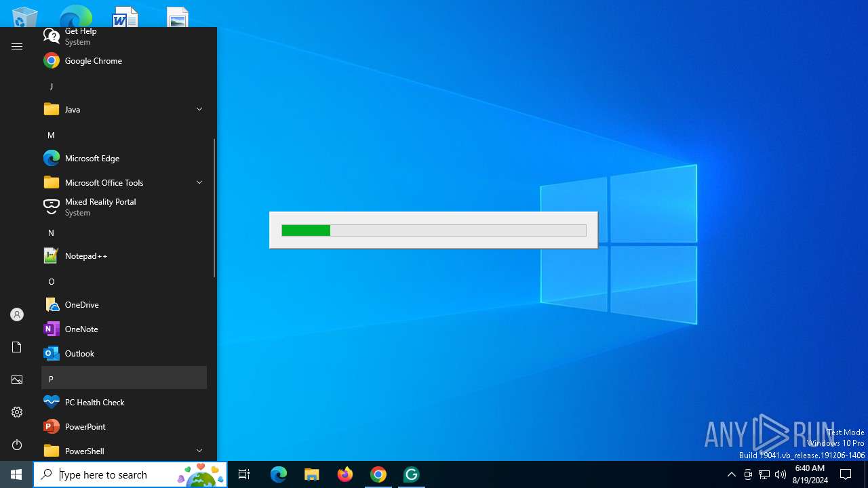868x488 pixels.
Task: Switch to the green G app on taskbar
Action: (x=411, y=474)
